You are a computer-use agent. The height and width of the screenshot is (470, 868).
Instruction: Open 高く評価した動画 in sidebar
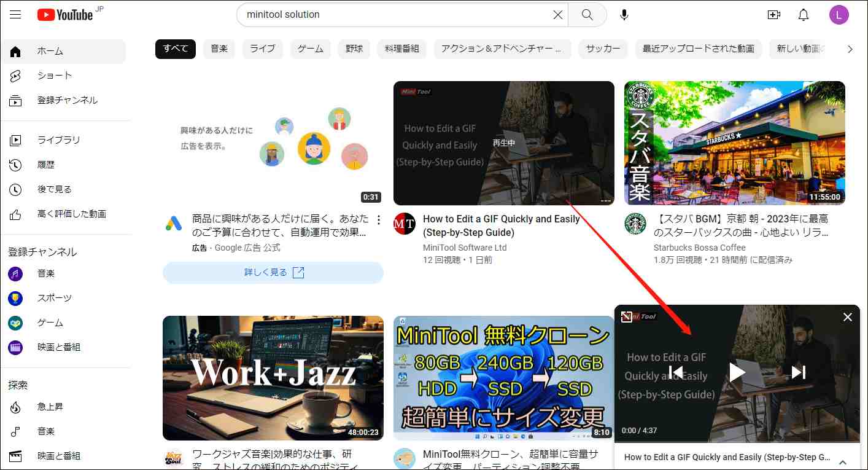tap(64, 214)
